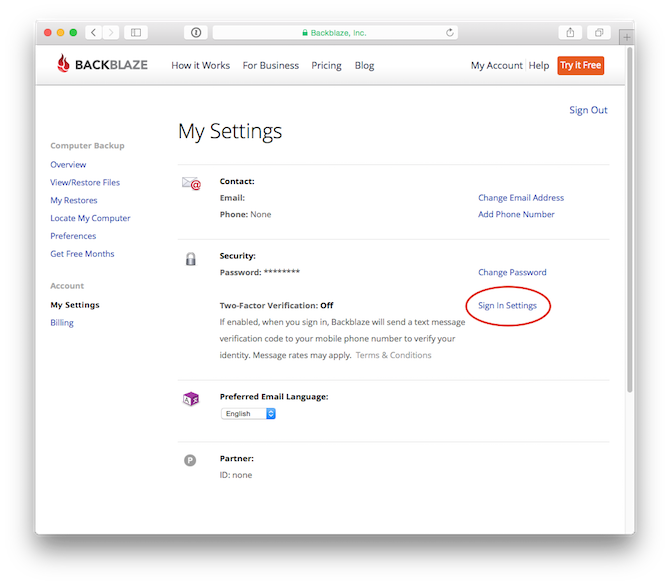This screenshot has width=670, height=585.
Task: Click the Add Phone Number link
Action: coord(516,214)
